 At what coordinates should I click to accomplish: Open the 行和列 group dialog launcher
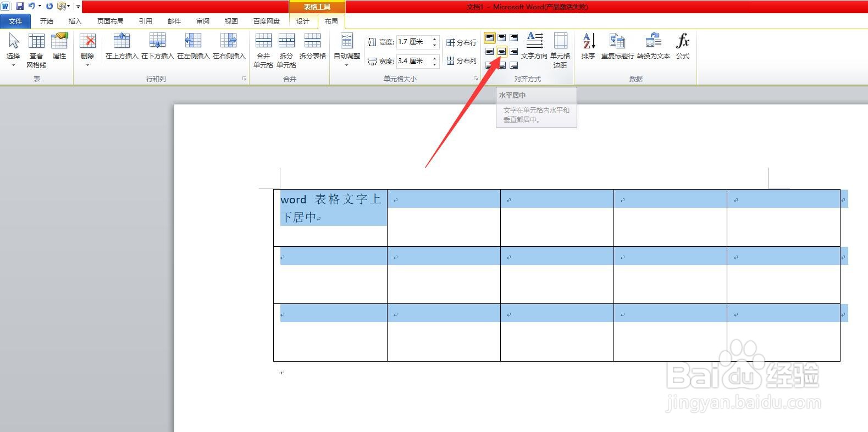(x=244, y=79)
